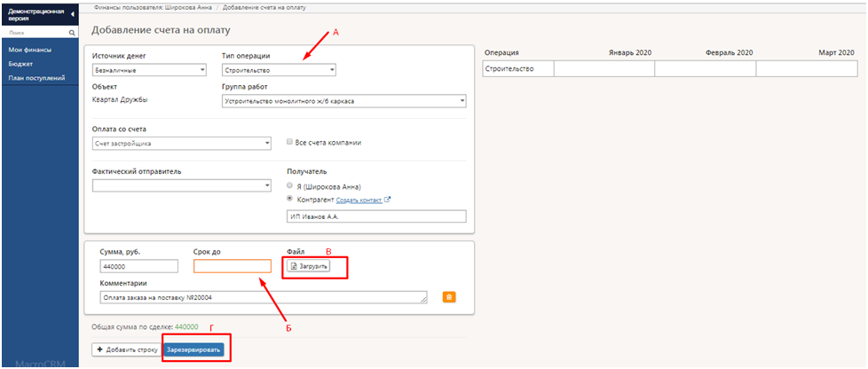Expand the Оплата со счета dropdown

[181, 144]
